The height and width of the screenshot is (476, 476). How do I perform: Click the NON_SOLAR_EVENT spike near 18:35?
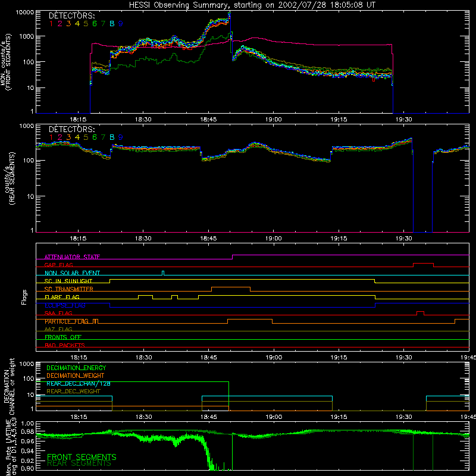coord(163,273)
